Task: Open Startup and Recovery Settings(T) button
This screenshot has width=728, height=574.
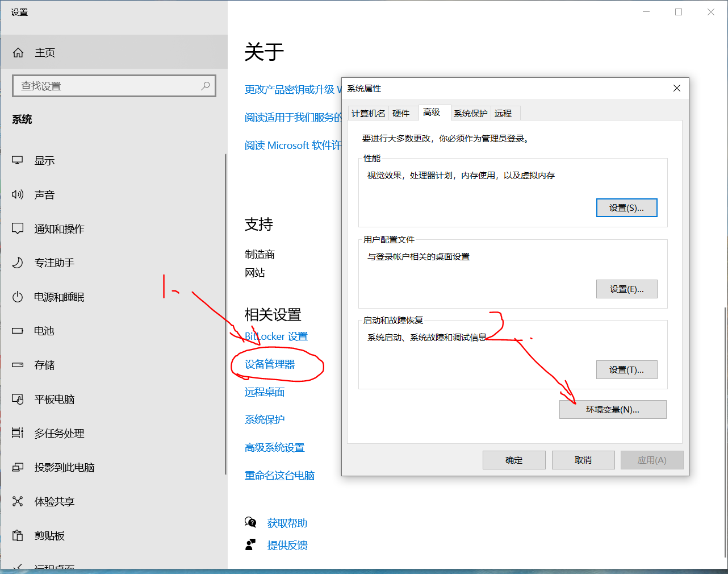Action: (626, 370)
